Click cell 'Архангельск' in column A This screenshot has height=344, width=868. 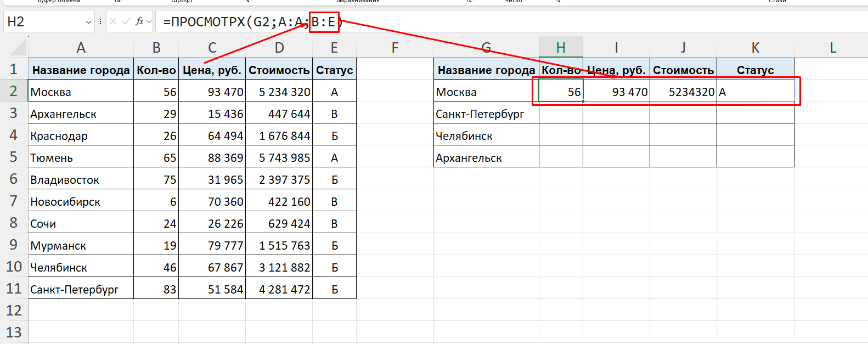[x=81, y=113]
